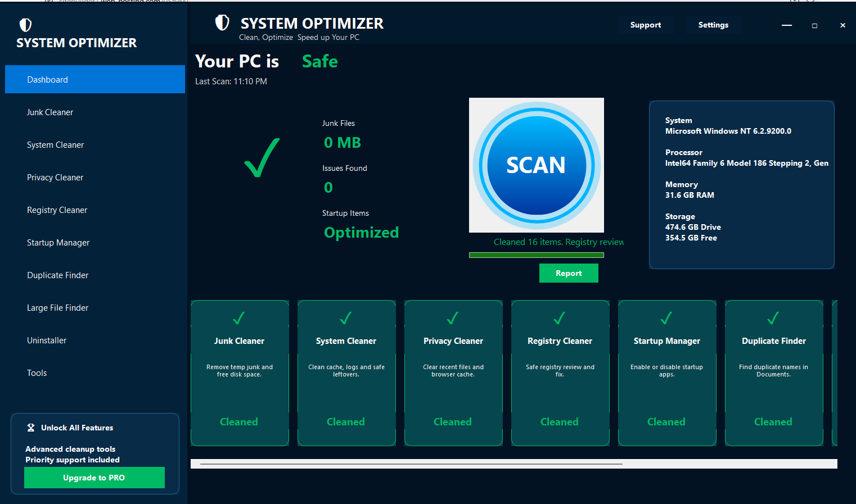Click the System Cleaner card title

tap(346, 341)
